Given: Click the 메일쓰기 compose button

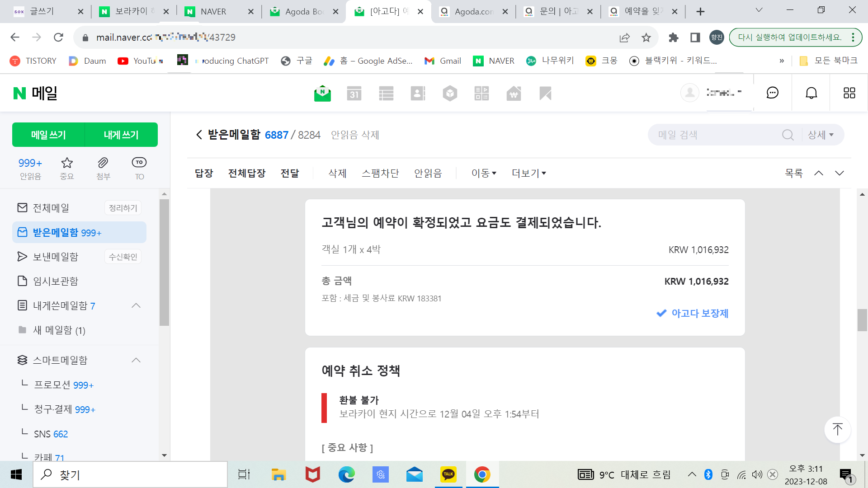Looking at the screenshot, I should click(x=48, y=135).
